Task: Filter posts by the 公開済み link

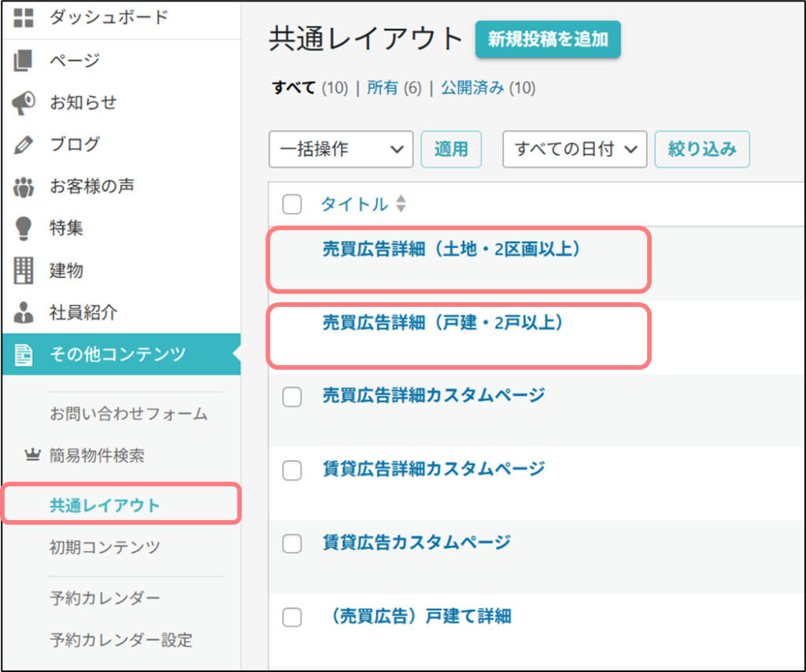Action: (x=472, y=88)
